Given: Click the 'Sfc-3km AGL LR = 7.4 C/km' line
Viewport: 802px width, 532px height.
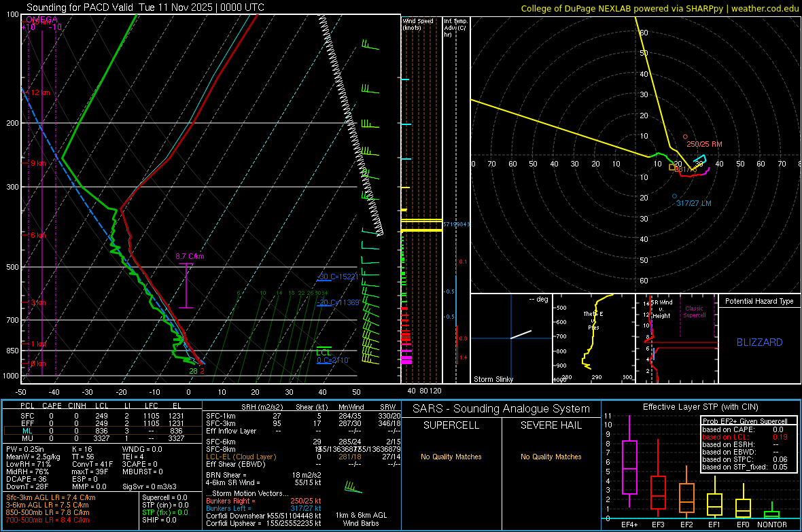Looking at the screenshot, I should (51, 497).
